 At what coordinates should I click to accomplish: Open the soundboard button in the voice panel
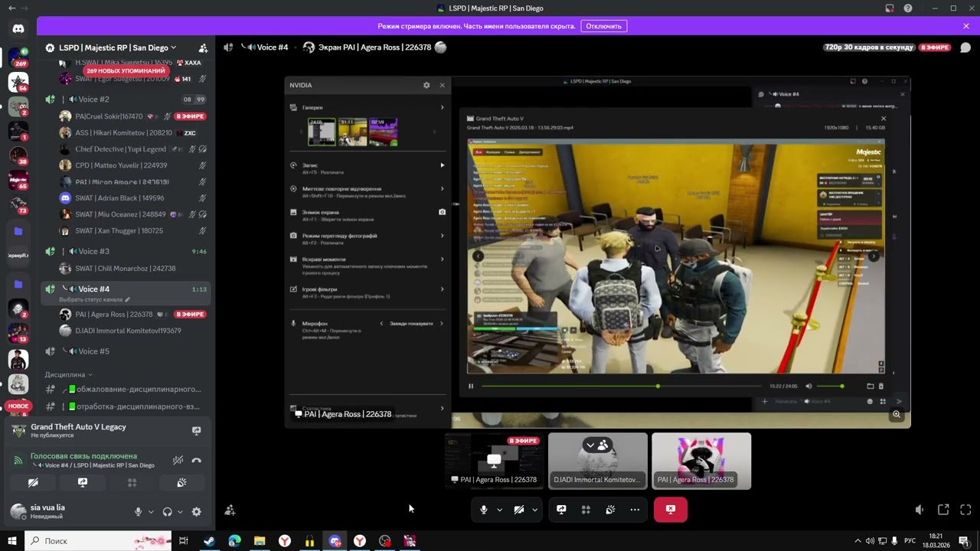(x=181, y=483)
